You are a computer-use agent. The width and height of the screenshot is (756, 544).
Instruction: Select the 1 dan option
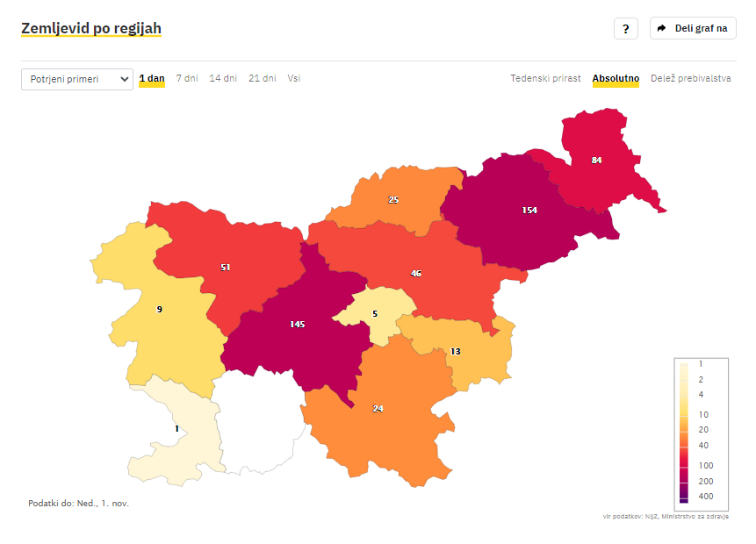coord(152,79)
